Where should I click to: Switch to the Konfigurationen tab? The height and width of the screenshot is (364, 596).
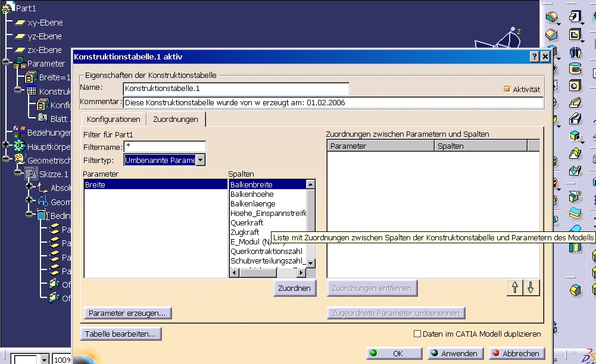tap(114, 119)
